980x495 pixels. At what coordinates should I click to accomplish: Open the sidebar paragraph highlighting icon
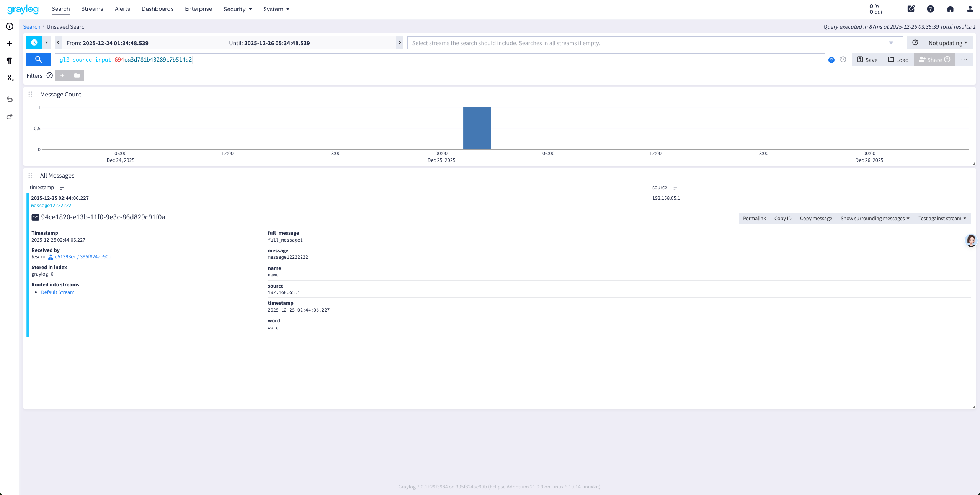[10, 60]
